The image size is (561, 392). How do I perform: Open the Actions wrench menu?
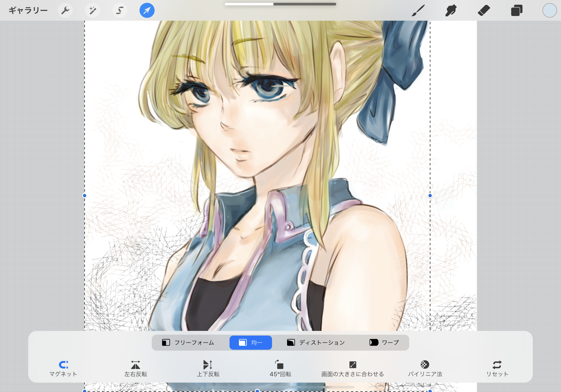65,10
